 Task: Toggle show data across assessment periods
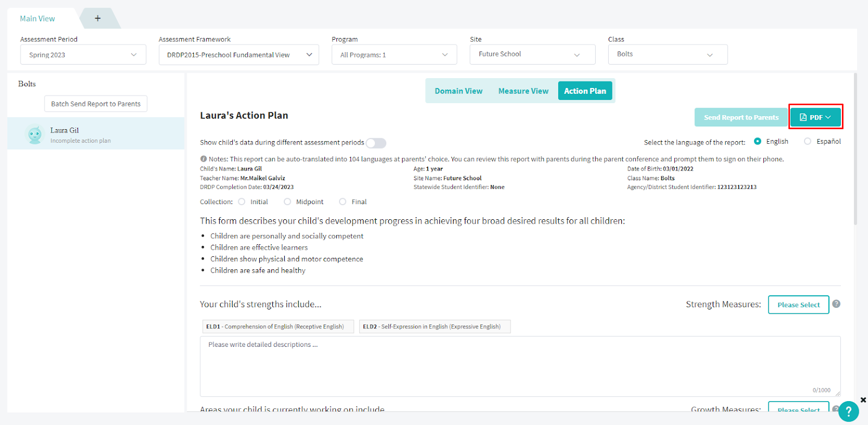pos(375,143)
